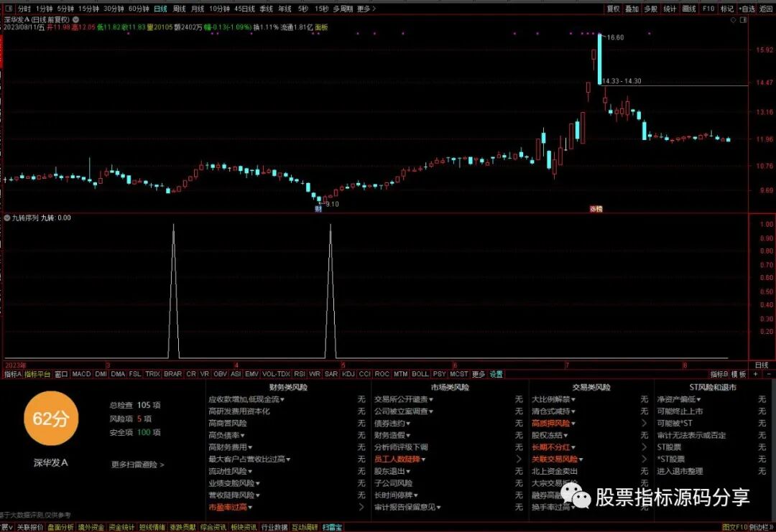The width and height of the screenshot is (776, 532).
Task: Open the 关联报价 bottom tab
Action: point(30,528)
